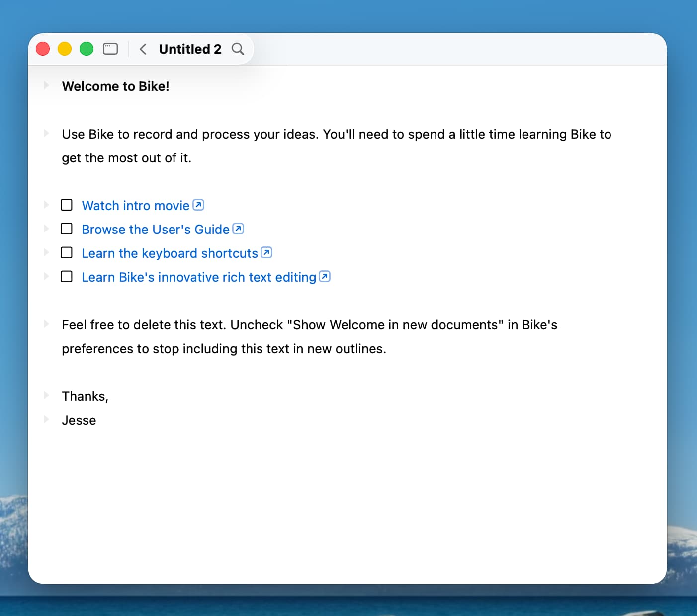Click the Untitled 2 document title
Viewport: 697px width, 616px height.
[x=190, y=49]
